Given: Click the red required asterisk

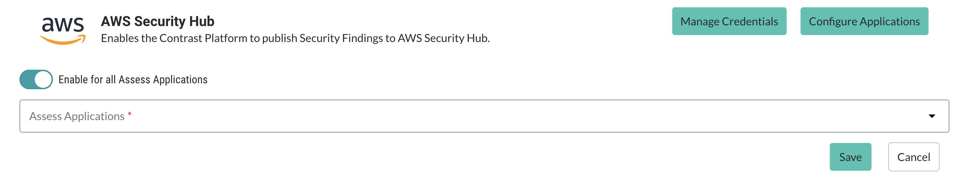Looking at the screenshot, I should click(x=129, y=114).
